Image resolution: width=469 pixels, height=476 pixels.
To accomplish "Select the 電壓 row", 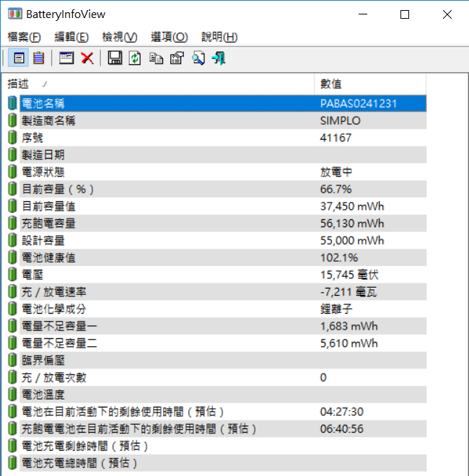I will 217,275.
